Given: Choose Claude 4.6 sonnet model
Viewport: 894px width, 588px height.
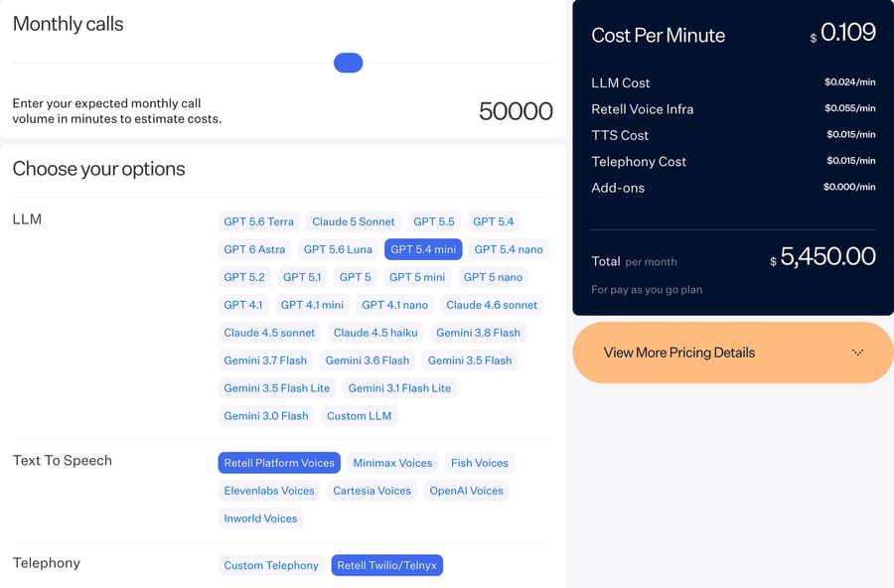Looking at the screenshot, I should click(492, 305).
